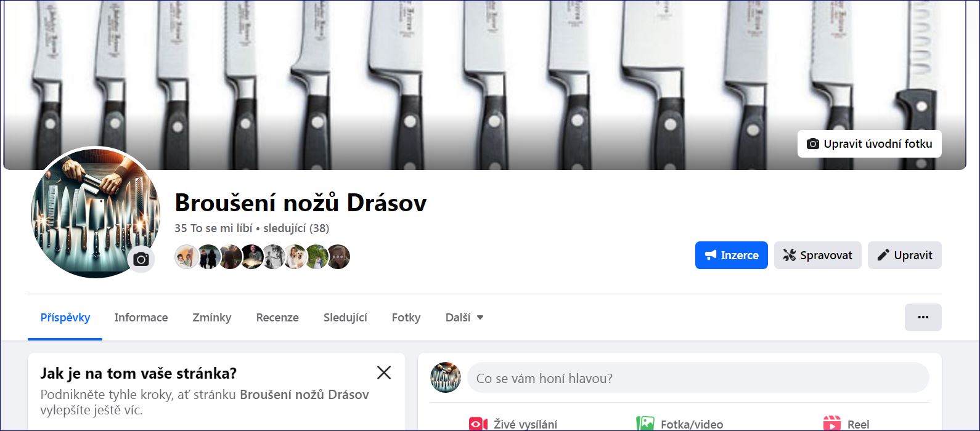Open the three-dots more options button

point(923,317)
